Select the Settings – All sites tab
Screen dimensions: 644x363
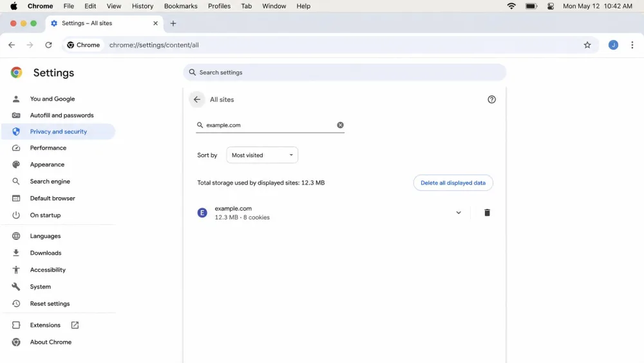(104, 23)
